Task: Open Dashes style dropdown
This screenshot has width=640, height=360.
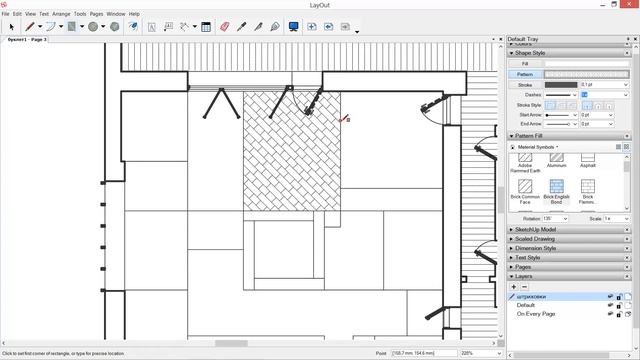Action: tap(574, 95)
